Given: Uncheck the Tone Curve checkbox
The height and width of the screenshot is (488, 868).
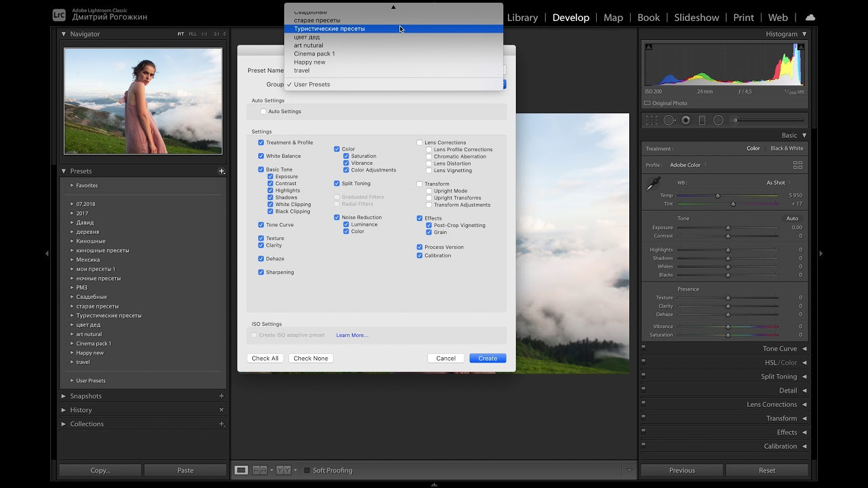Looking at the screenshot, I should tap(261, 225).
